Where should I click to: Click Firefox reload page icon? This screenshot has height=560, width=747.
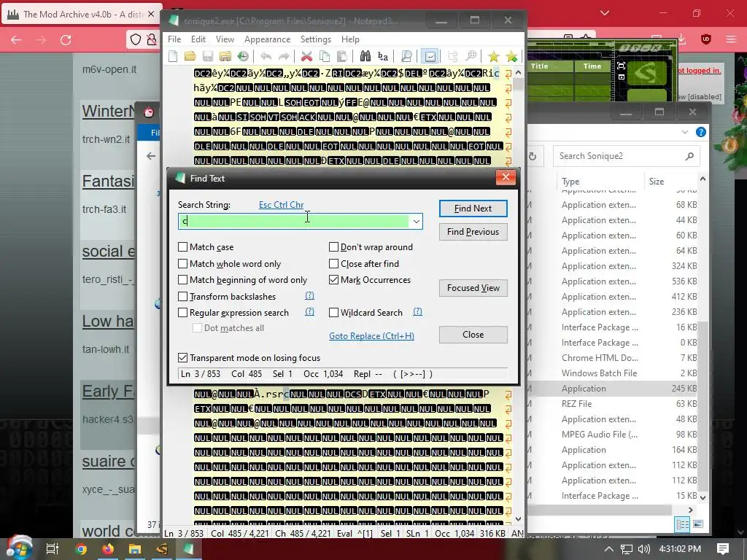click(x=66, y=40)
